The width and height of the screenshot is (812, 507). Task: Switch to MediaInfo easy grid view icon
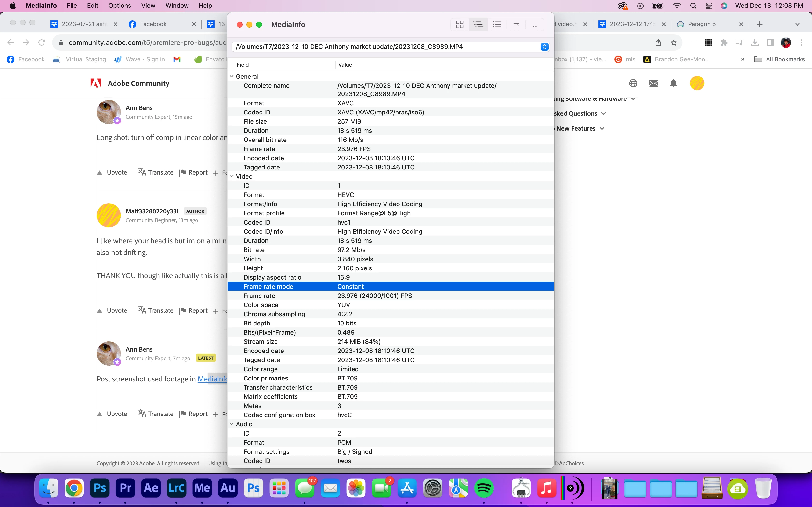click(x=459, y=24)
